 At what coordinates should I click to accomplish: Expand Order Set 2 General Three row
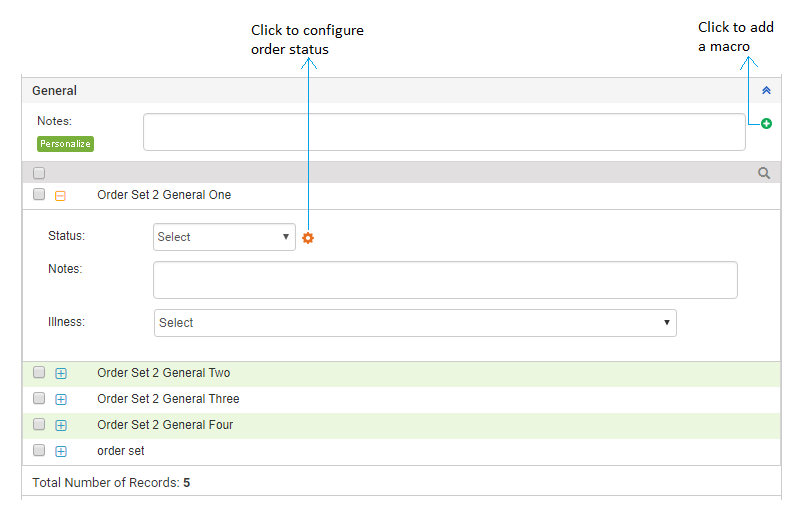pyautogui.click(x=61, y=399)
